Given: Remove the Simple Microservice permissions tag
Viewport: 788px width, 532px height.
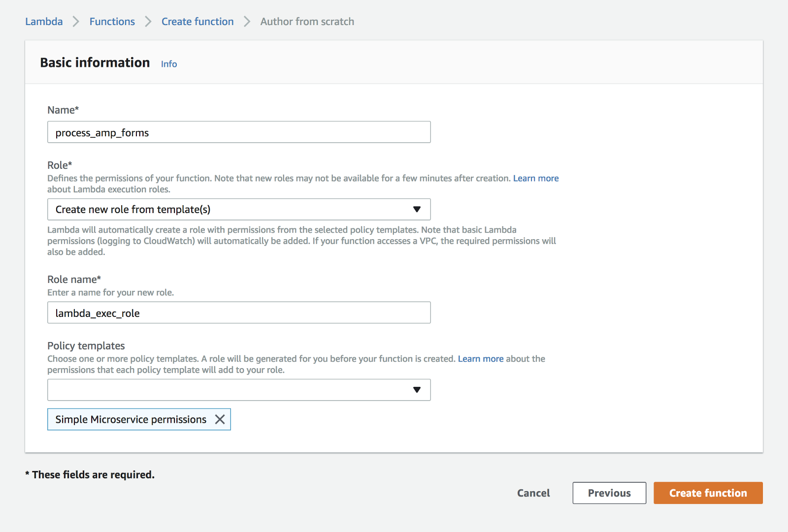Looking at the screenshot, I should [x=220, y=419].
